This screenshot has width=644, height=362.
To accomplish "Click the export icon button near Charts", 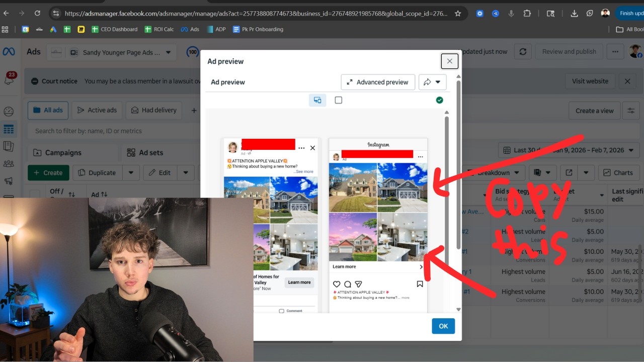I will tap(569, 172).
